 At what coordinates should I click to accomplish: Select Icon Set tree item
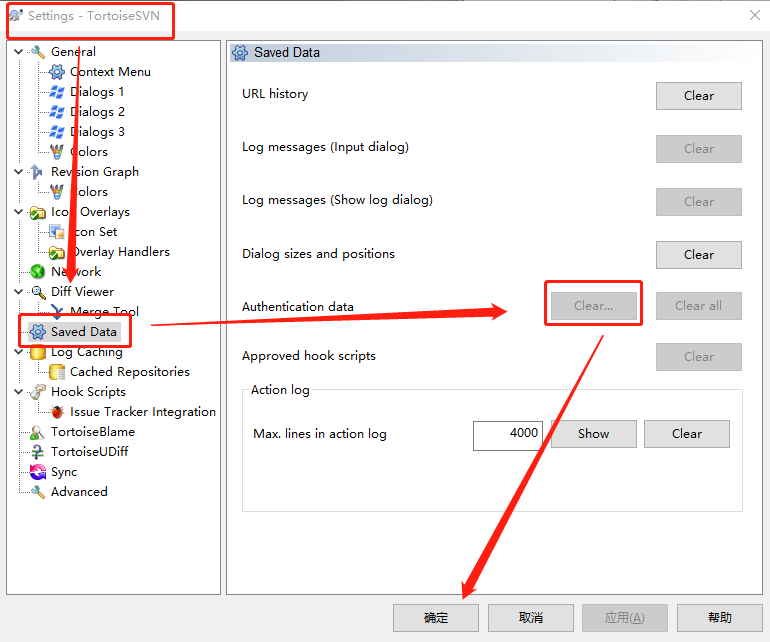pos(94,232)
